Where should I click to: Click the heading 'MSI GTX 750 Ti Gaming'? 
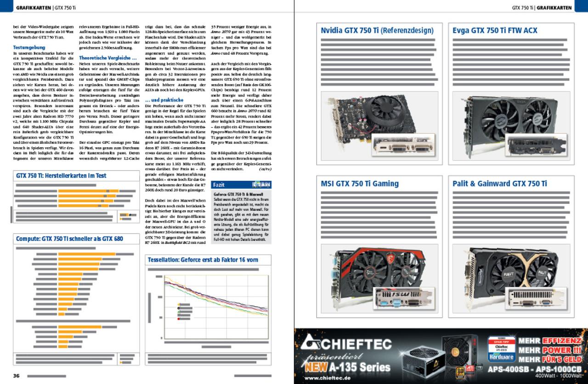point(360,183)
